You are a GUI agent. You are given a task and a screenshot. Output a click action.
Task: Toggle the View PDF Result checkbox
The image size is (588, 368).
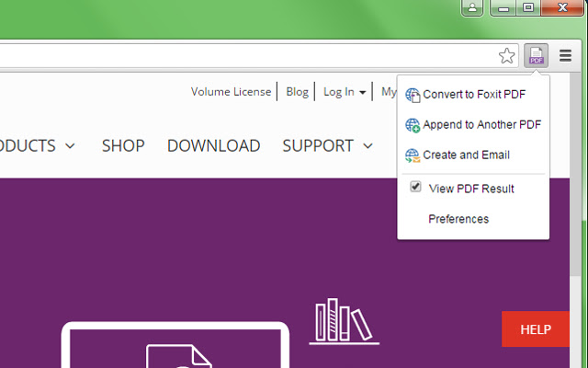[415, 187]
